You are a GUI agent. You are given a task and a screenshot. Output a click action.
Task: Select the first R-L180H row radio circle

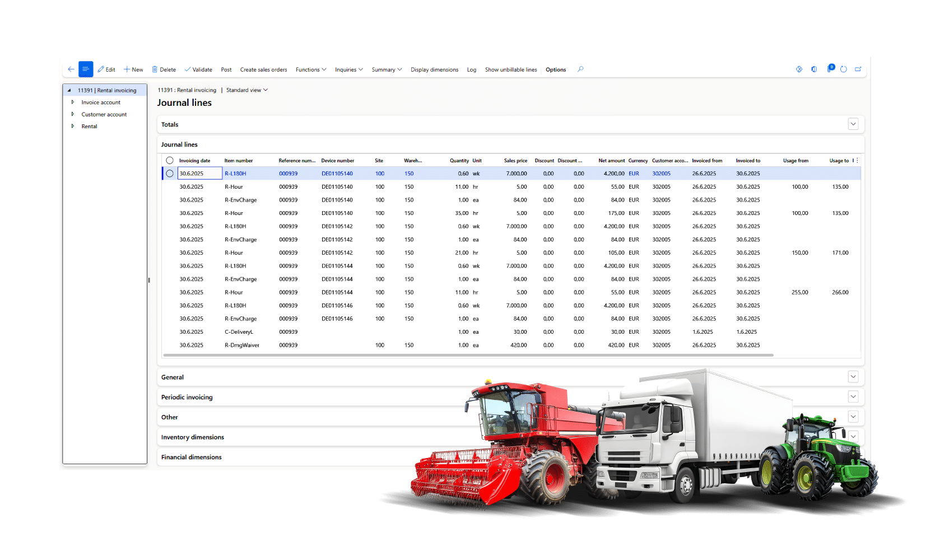(170, 174)
